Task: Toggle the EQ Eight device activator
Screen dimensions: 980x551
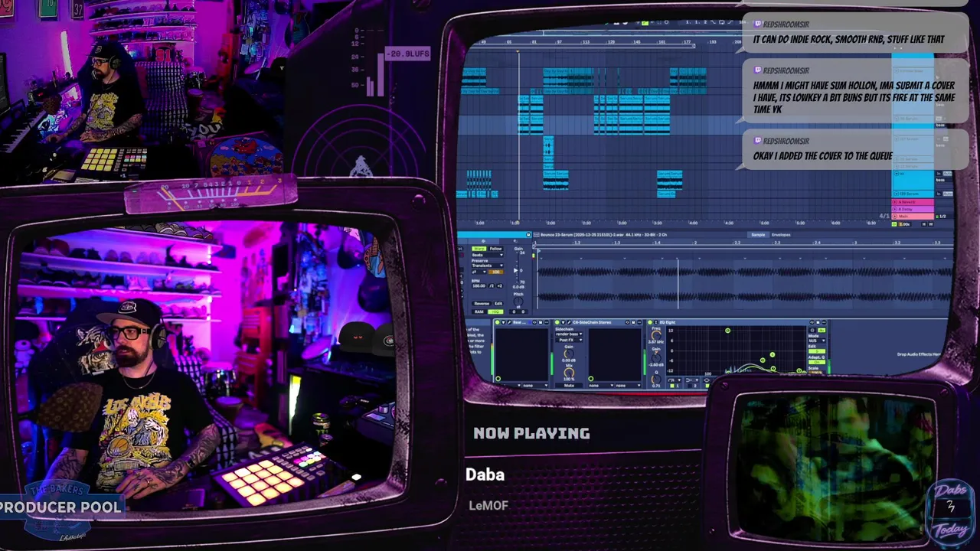Action: click(650, 322)
